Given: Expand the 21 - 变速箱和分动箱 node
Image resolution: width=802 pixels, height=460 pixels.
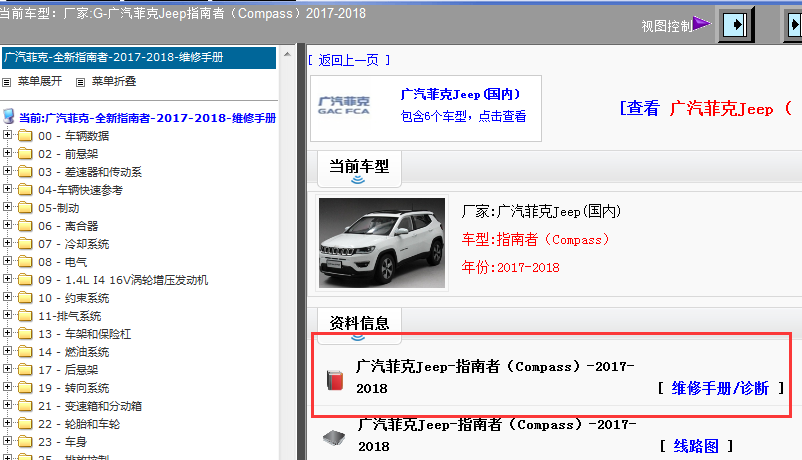Looking at the screenshot, I should coord(7,405).
